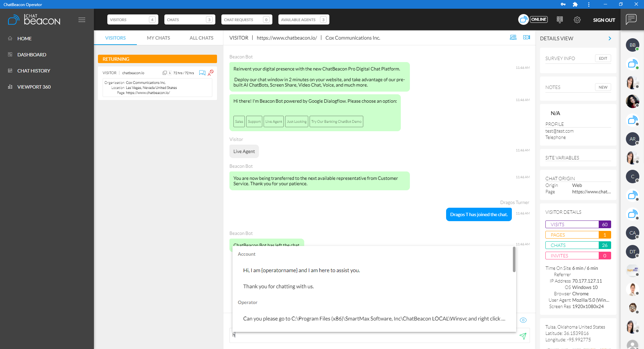
Task: Create a new note with NEW button
Action: coord(603,87)
